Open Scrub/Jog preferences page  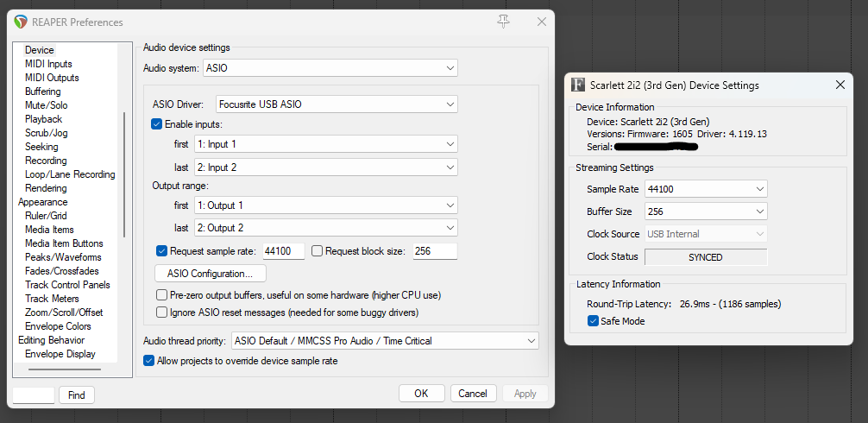coord(47,133)
